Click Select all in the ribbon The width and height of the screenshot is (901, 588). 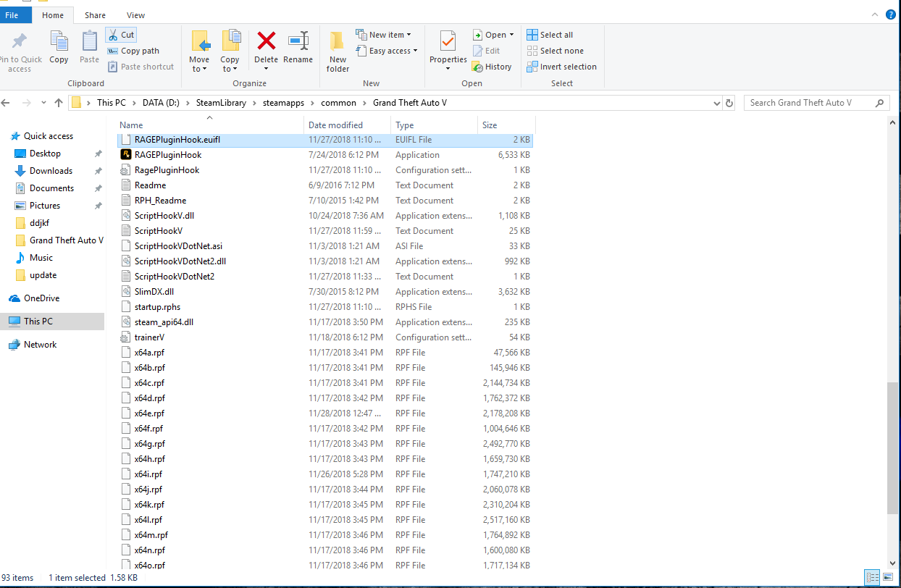[x=550, y=35]
